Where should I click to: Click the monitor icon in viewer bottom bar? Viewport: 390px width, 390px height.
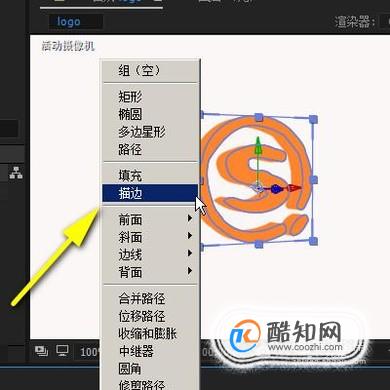[62, 351]
